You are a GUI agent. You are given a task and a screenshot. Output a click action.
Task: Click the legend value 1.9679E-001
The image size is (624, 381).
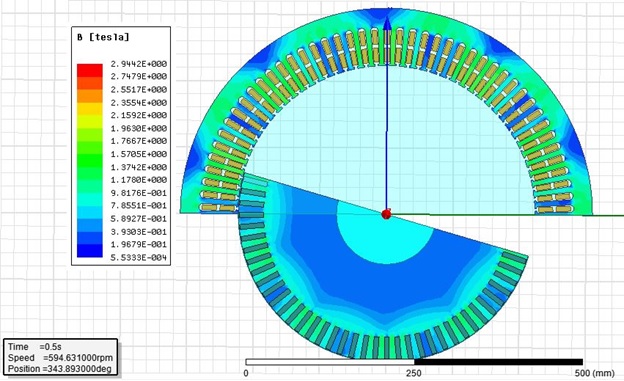click(x=138, y=244)
